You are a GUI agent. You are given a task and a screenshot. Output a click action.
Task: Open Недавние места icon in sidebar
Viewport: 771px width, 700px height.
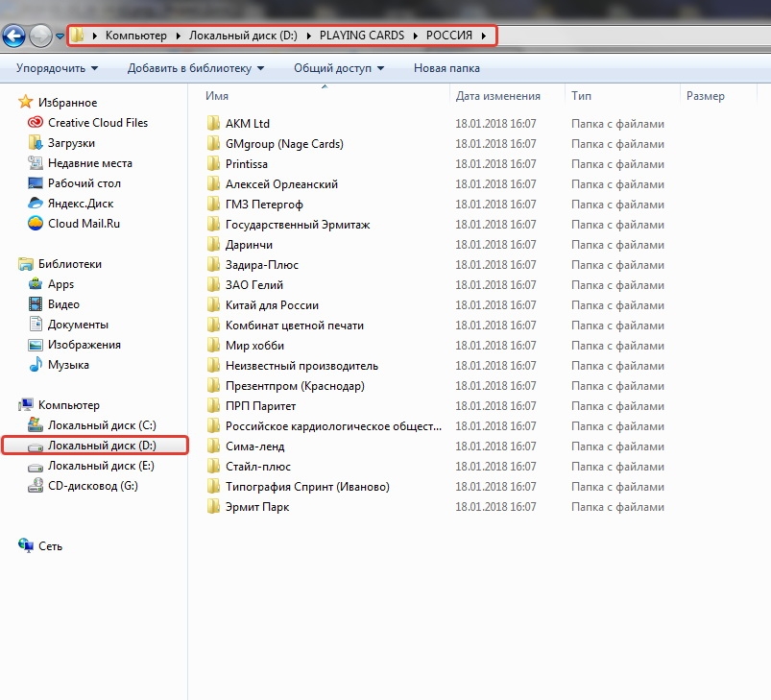tap(36, 162)
